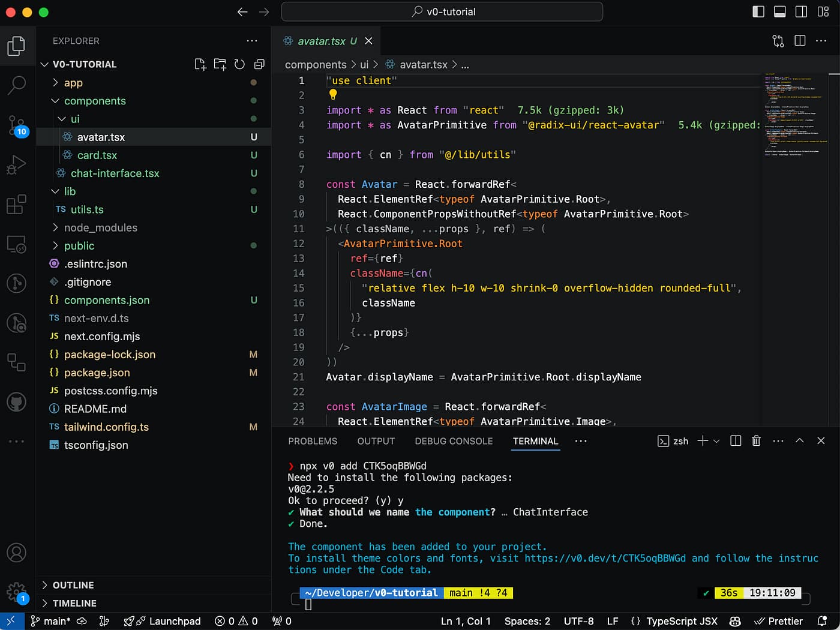The width and height of the screenshot is (840, 630).
Task: Open the Run and Debug view
Action: click(16, 164)
